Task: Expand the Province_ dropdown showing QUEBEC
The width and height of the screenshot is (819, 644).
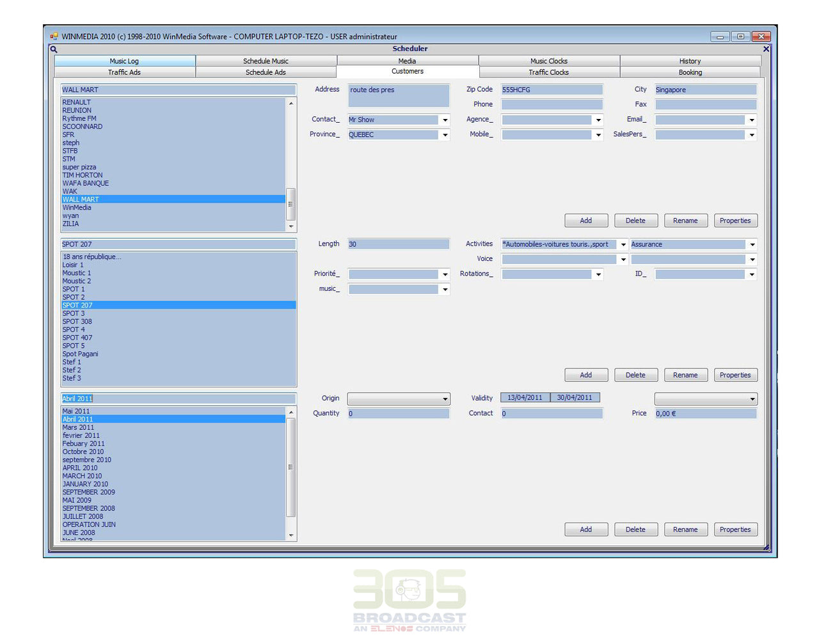Action: pos(445,135)
